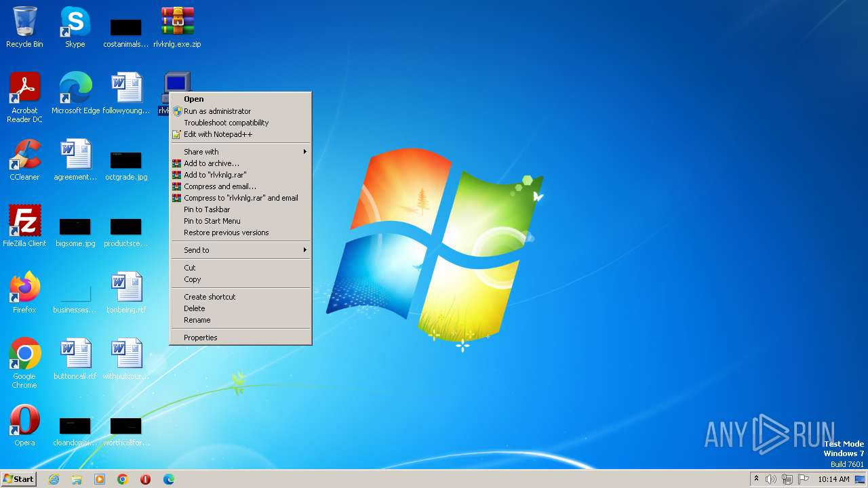Screen dimensions: 868x488
Task: Select the withoutcour document icon
Action: pyautogui.click(x=126, y=359)
